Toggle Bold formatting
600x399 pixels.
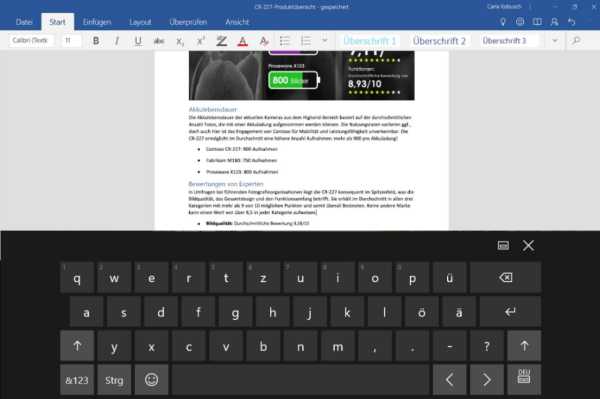(96, 41)
